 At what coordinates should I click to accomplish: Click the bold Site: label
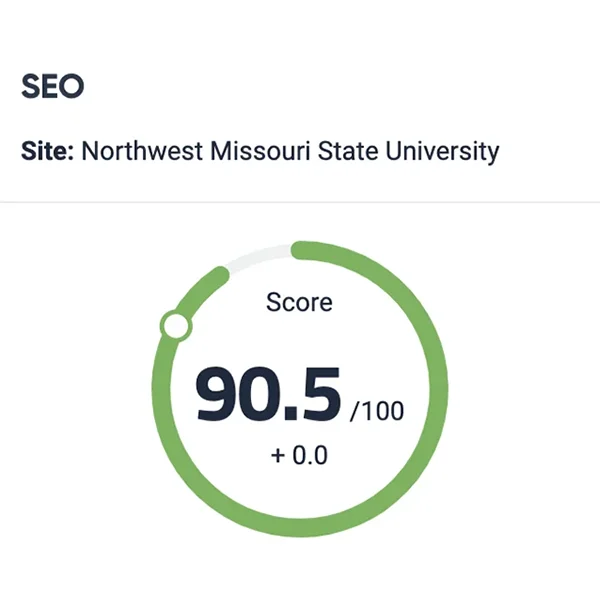(47, 151)
